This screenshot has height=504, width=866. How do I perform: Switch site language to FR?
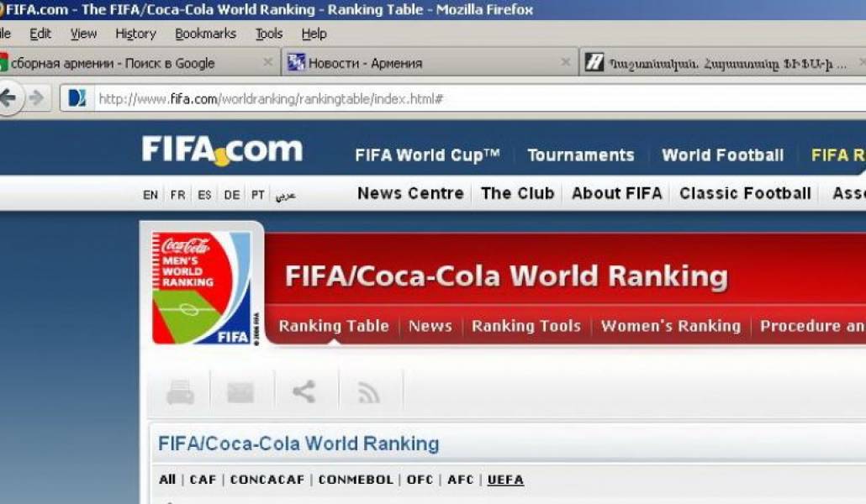[177, 195]
